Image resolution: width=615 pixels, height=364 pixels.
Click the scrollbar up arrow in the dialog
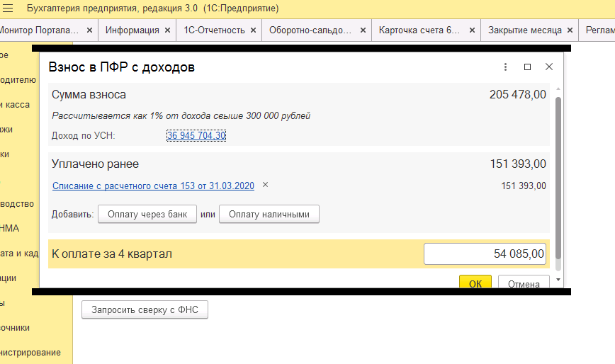pos(558,89)
